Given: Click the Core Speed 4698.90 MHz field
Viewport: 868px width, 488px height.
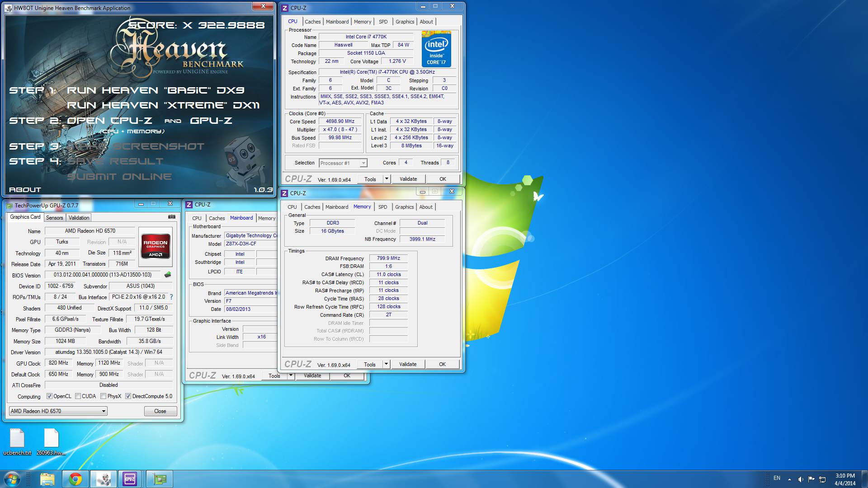Looking at the screenshot, I should click(340, 122).
